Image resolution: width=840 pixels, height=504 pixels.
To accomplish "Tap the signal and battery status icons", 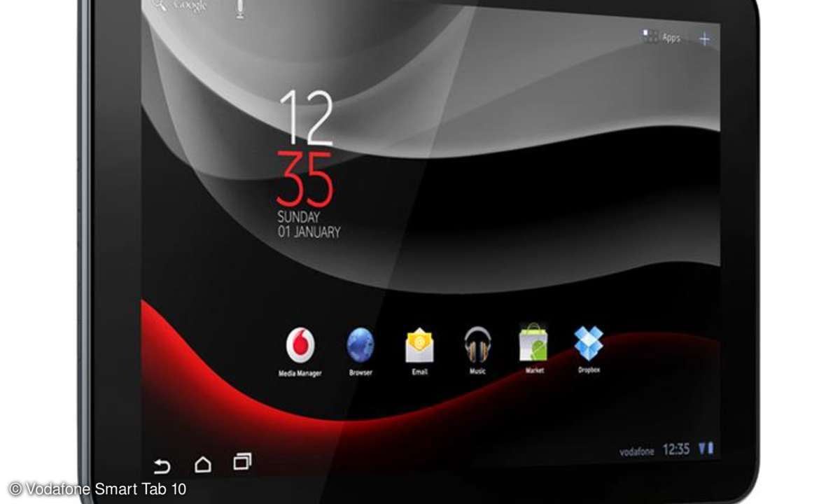I will 706,449.
